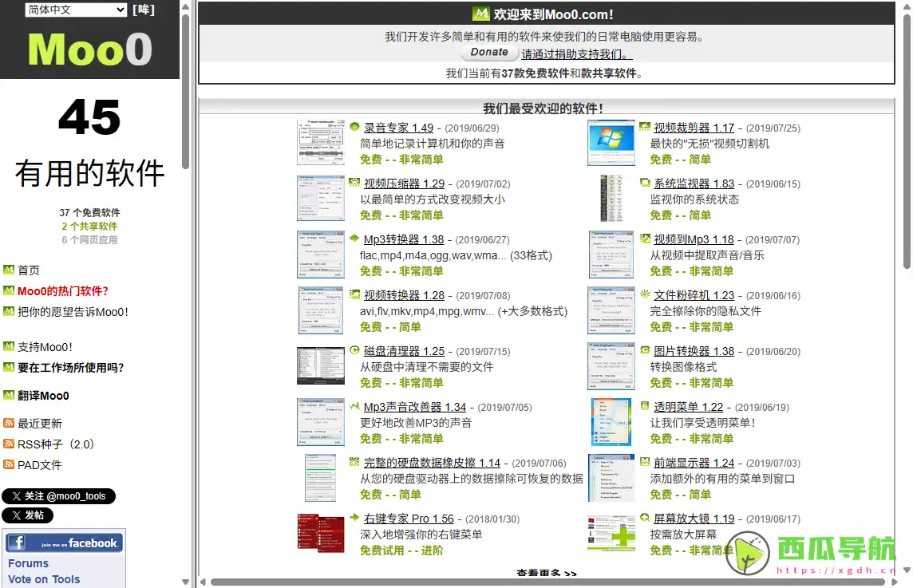Click the RSS icon beside PAD文件
This screenshot has width=913, height=588.
(9, 464)
